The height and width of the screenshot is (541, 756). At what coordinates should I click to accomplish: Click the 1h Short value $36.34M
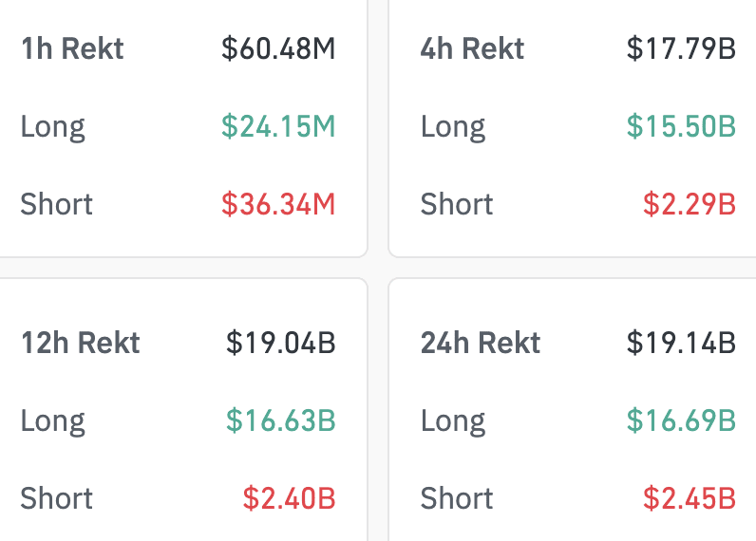point(278,204)
